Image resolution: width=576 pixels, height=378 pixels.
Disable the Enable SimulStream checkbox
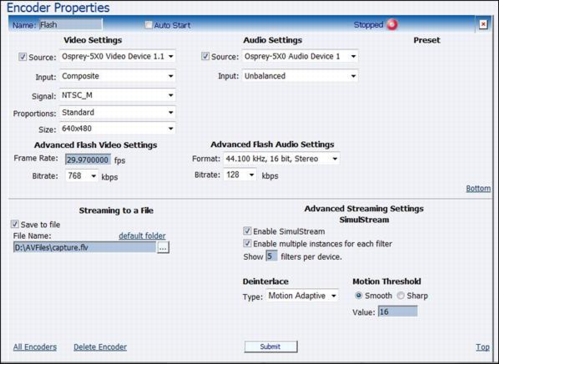[x=247, y=231]
